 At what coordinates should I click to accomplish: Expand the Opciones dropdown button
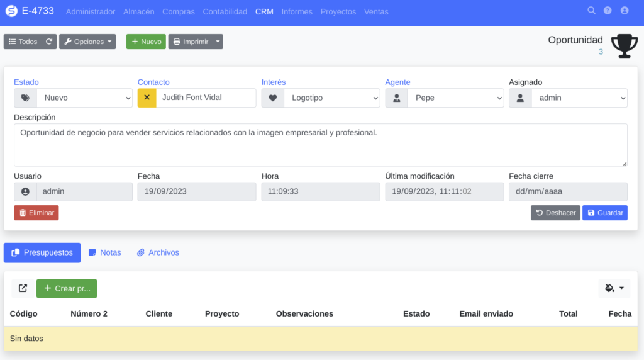pyautogui.click(x=87, y=42)
